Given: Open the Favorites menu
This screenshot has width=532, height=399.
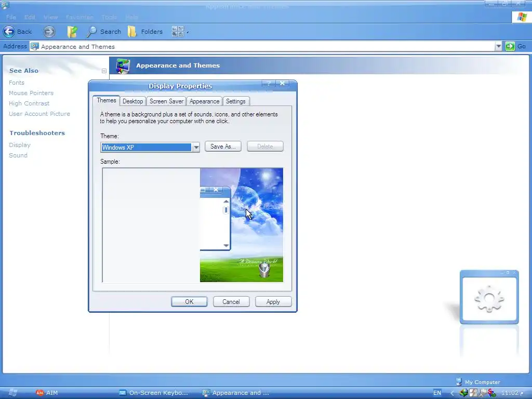Looking at the screenshot, I should coord(79,17).
